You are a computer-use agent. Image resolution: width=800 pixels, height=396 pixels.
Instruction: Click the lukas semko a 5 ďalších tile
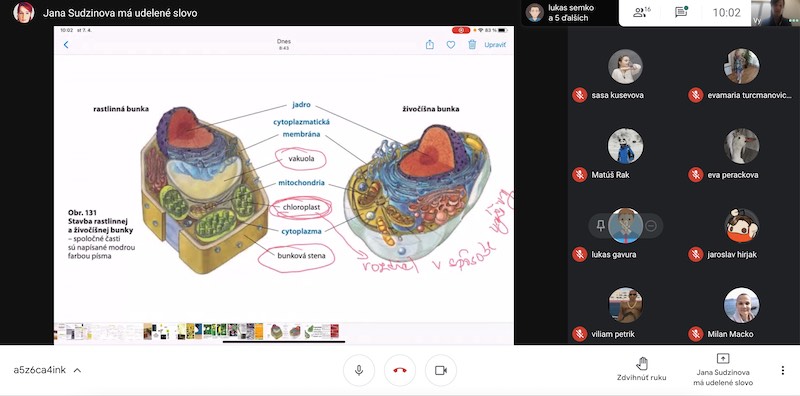pyautogui.click(x=569, y=13)
